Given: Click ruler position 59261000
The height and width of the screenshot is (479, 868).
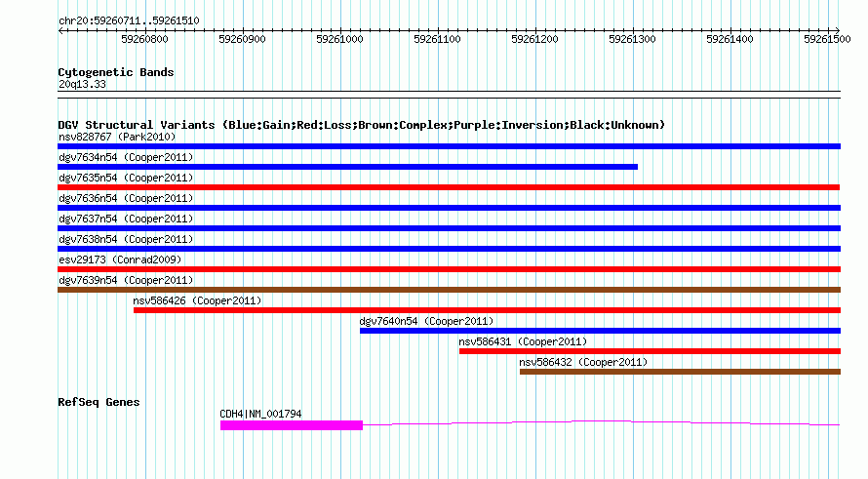Looking at the screenshot, I should [x=339, y=39].
